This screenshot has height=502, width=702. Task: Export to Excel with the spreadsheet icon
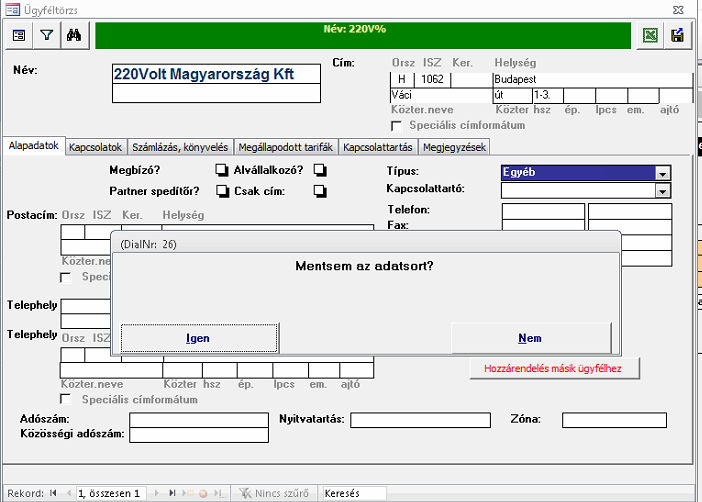click(650, 35)
